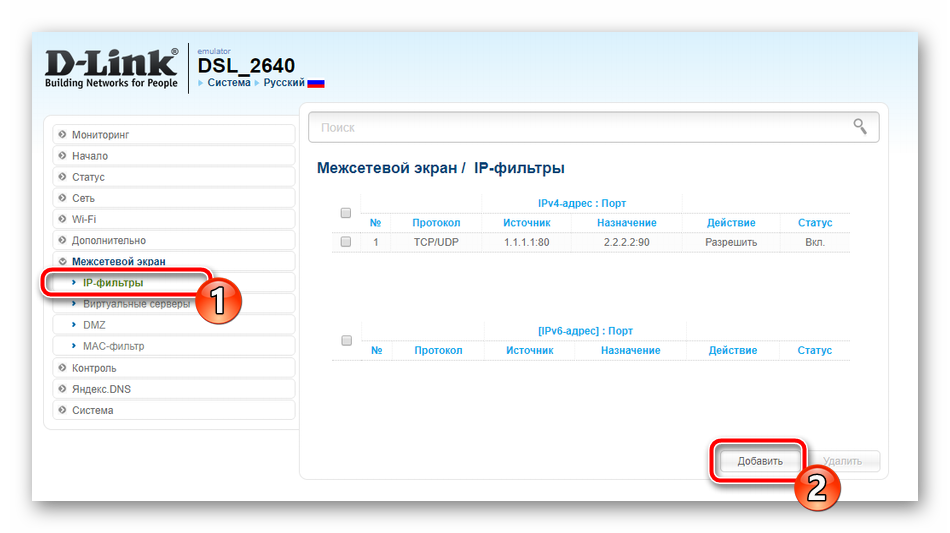
Task: Click the IPv4 Назначение column header
Action: pyautogui.click(x=626, y=223)
